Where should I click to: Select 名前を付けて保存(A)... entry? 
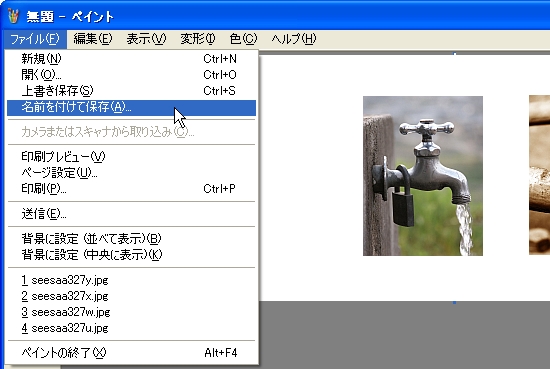coord(131,107)
